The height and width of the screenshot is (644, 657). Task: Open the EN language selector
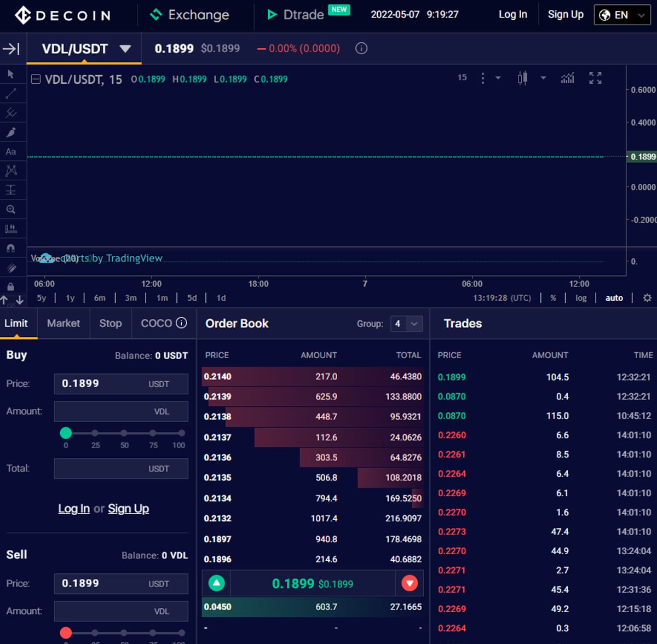click(622, 15)
